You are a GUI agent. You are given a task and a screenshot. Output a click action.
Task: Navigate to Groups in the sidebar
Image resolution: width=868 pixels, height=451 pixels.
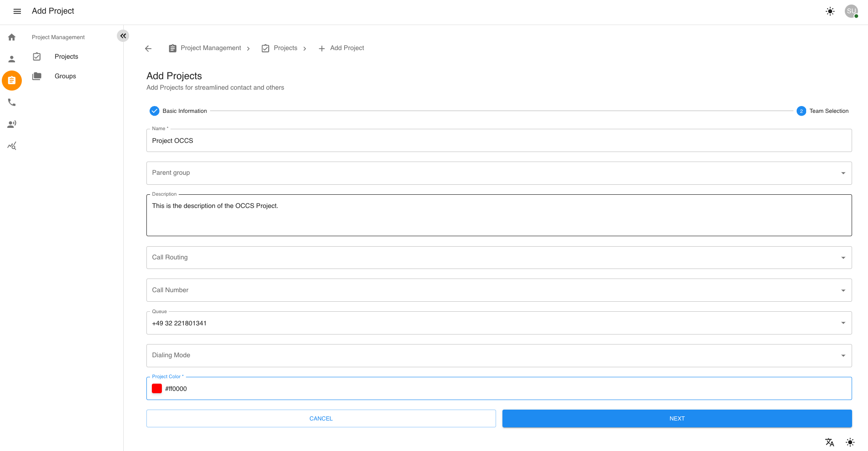coord(65,76)
